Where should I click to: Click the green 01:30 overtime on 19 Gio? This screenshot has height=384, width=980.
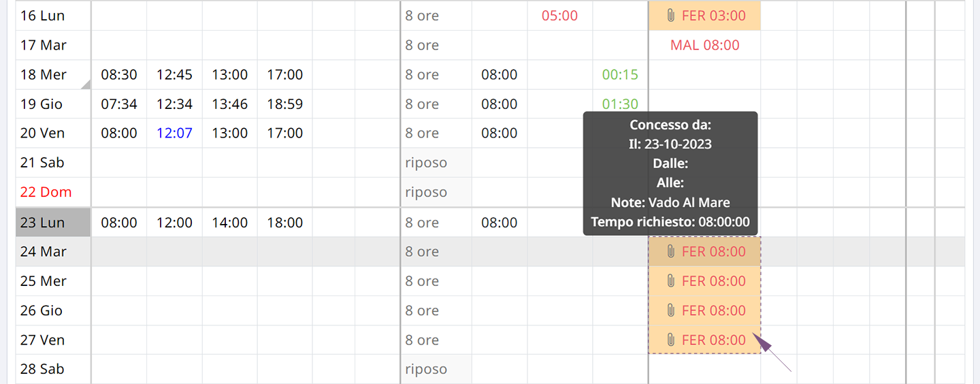[x=620, y=104]
